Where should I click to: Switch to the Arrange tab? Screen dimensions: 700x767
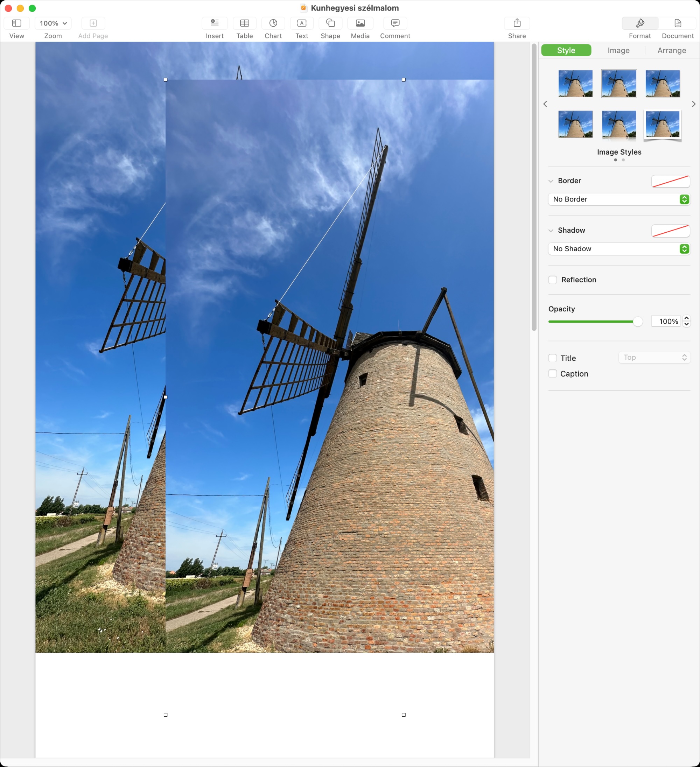coord(671,50)
